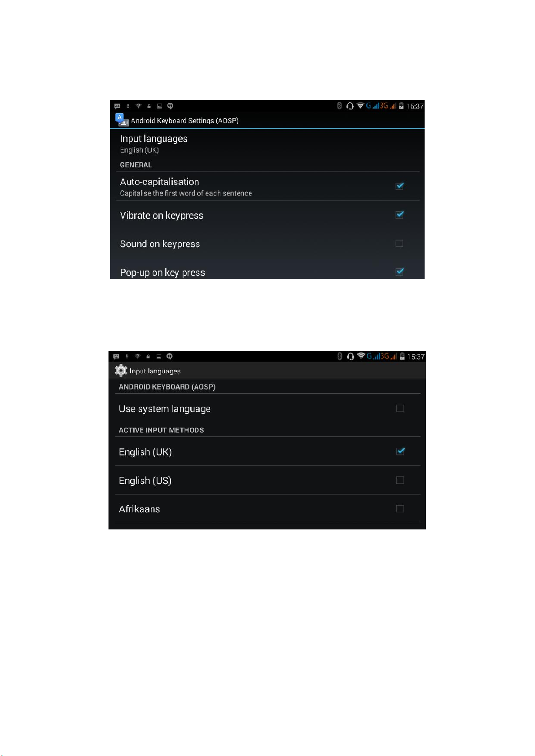Disable Auto-capitalisation checkbox
The image size is (535, 756).
399,186
